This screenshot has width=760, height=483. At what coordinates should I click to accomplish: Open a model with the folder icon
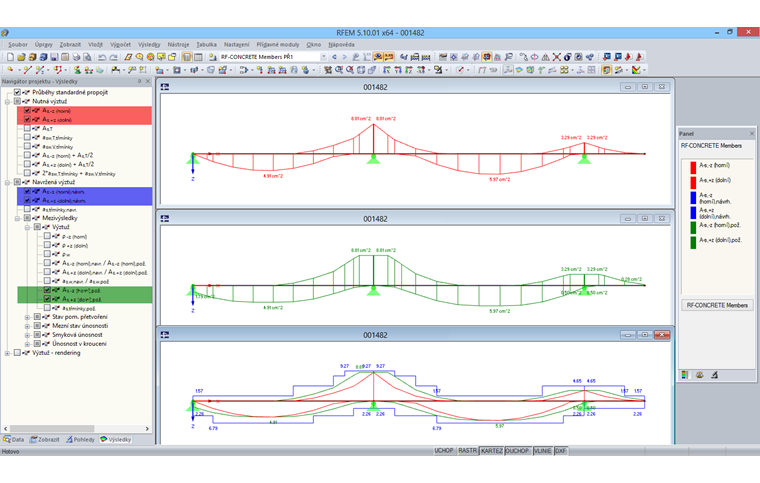pyautogui.click(x=21, y=57)
